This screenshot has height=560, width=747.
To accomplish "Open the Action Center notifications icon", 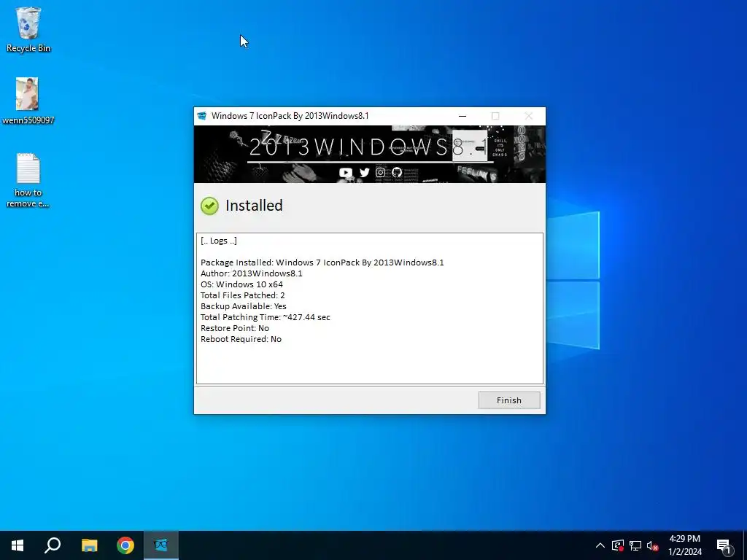I will 724,545.
